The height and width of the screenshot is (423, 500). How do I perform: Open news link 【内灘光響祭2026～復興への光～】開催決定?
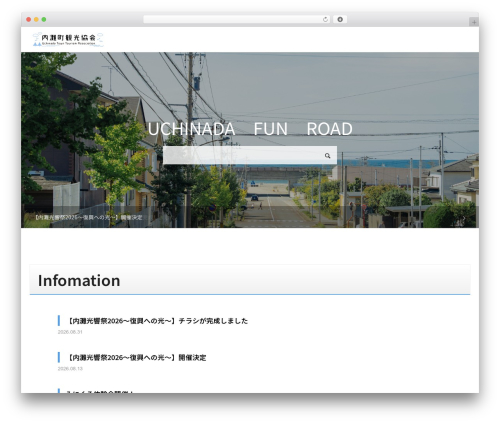coord(137,357)
